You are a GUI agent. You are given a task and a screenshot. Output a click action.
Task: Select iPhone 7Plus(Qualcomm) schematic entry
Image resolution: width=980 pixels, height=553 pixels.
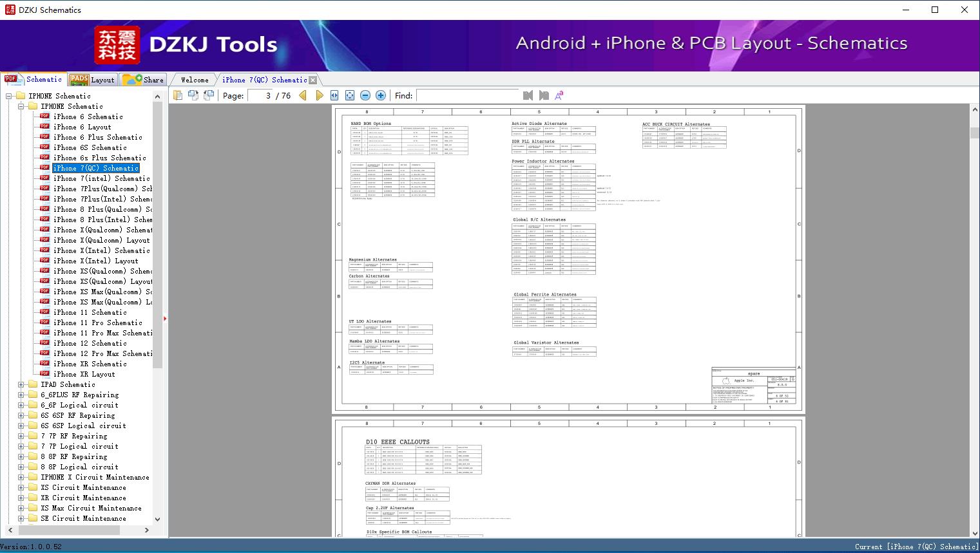[x=102, y=189]
